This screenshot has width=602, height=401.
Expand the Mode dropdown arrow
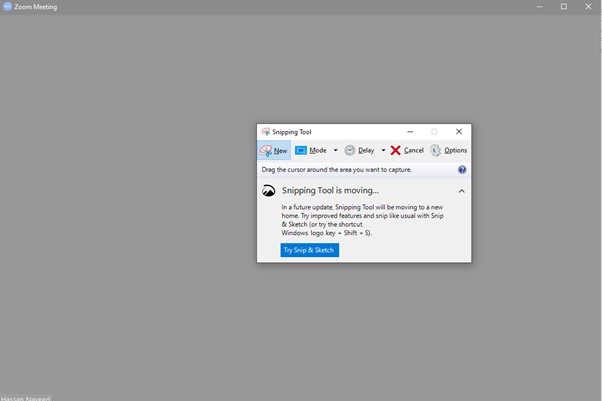point(336,150)
